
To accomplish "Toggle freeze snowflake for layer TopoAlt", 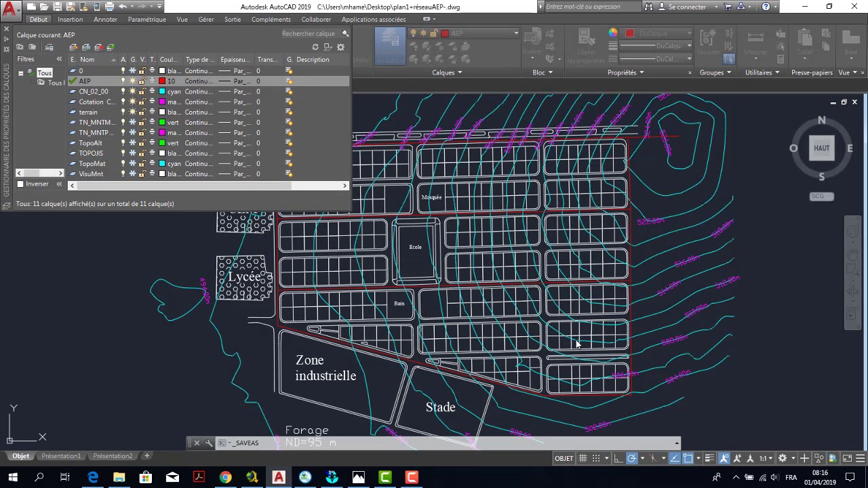I will tap(133, 143).
